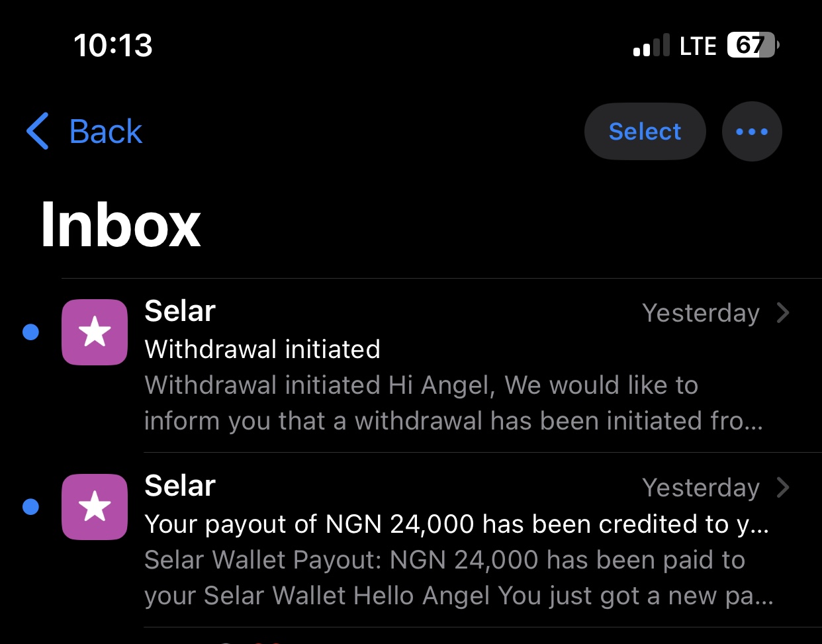Open the Withdrawal initiated email subject
This screenshot has height=644, width=822.
tap(263, 349)
